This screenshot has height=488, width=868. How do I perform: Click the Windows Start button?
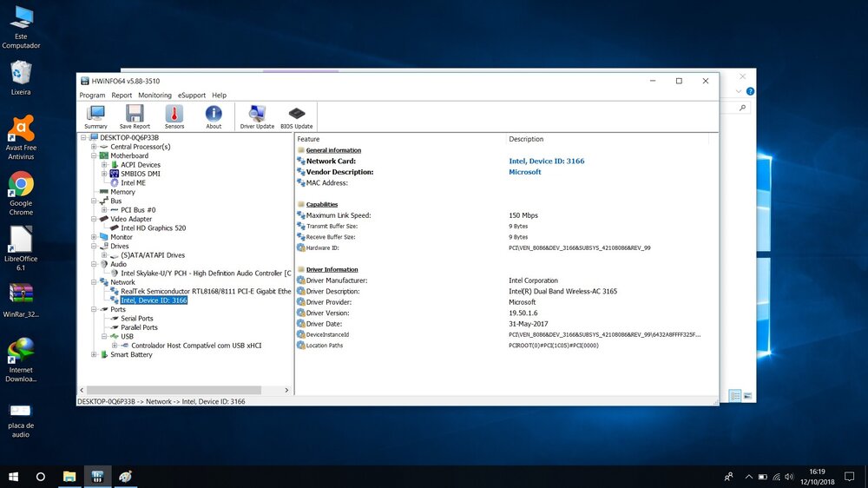[x=14, y=477]
